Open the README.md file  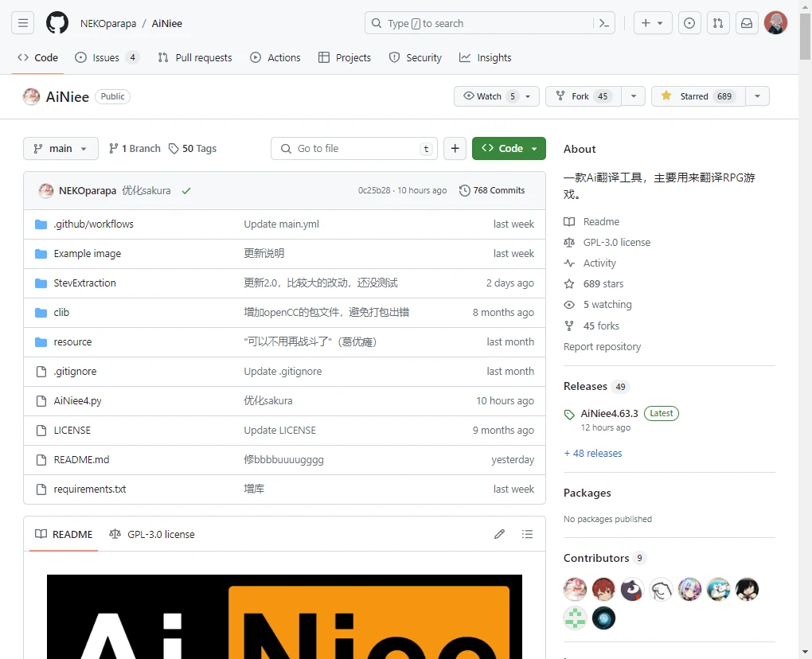[81, 460]
